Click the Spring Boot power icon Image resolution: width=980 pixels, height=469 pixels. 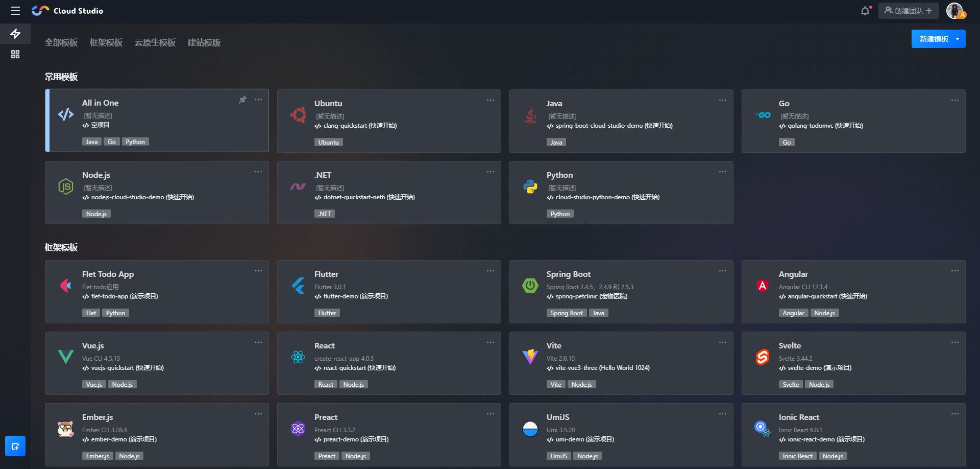click(530, 286)
